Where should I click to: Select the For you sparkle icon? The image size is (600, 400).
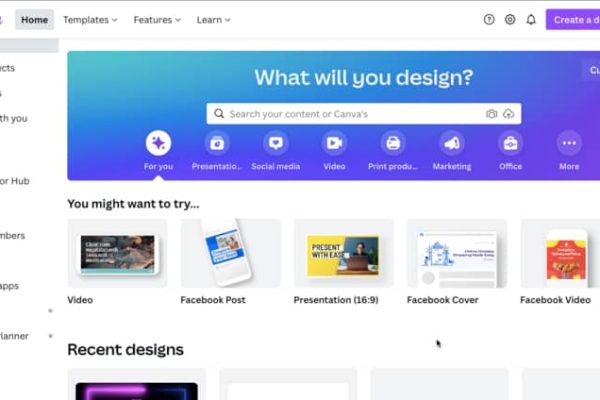(x=158, y=143)
